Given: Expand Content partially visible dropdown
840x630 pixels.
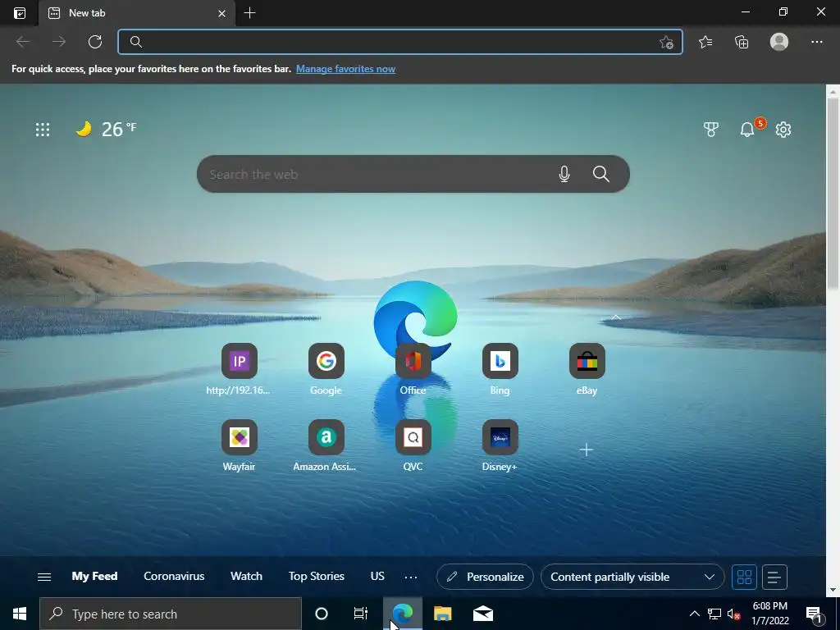Looking at the screenshot, I should click(632, 577).
